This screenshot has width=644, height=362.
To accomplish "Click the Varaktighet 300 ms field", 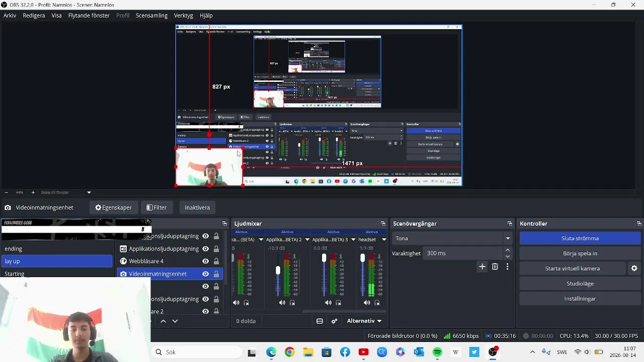I will (463, 253).
